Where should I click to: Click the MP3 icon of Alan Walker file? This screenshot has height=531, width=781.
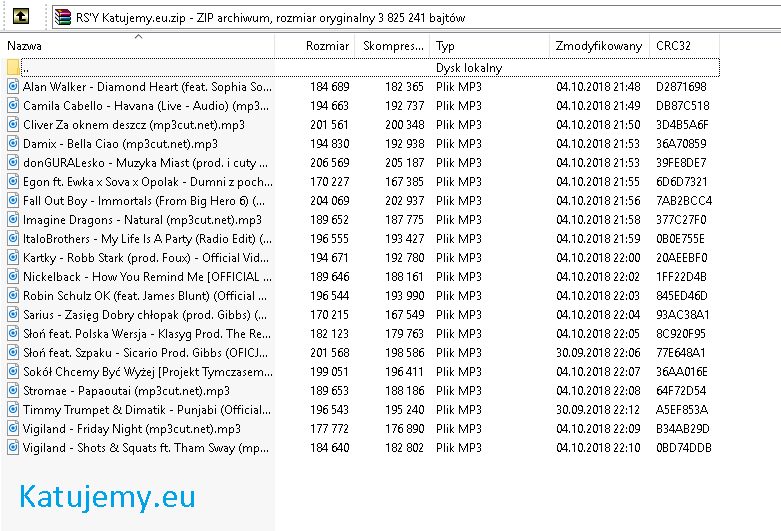[13, 87]
